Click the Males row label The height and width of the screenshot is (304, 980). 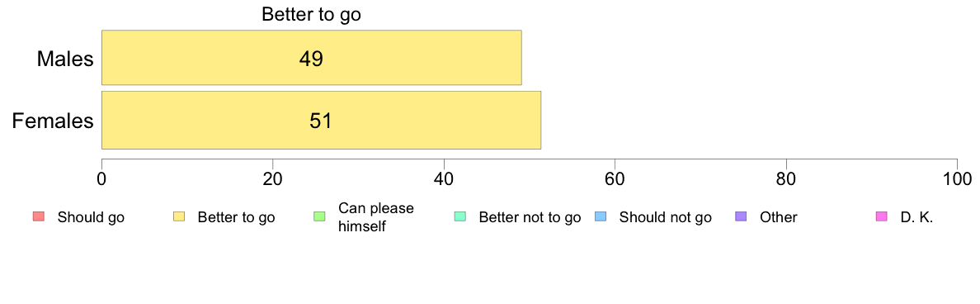click(66, 59)
